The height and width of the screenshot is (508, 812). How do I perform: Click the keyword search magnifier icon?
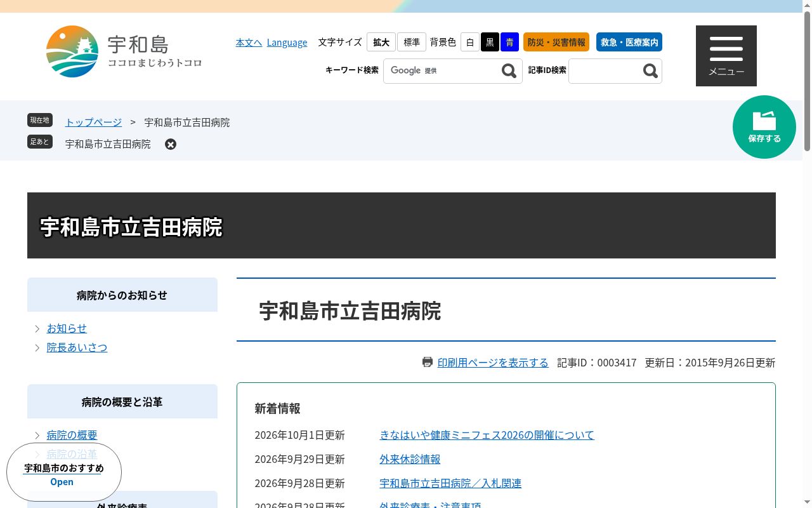click(509, 70)
